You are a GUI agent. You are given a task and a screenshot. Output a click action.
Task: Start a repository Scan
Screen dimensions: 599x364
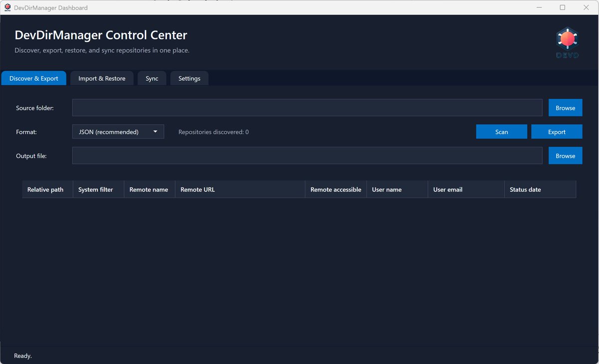[502, 132]
